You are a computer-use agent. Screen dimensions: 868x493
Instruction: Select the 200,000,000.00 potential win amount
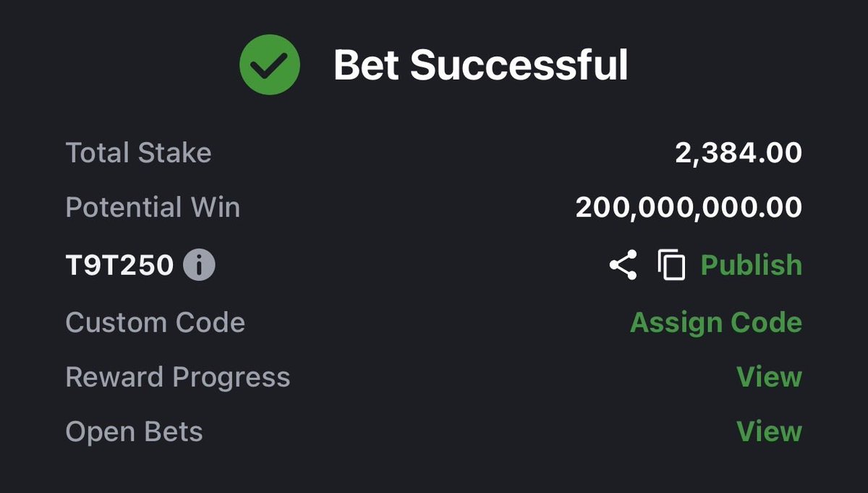[x=689, y=208]
